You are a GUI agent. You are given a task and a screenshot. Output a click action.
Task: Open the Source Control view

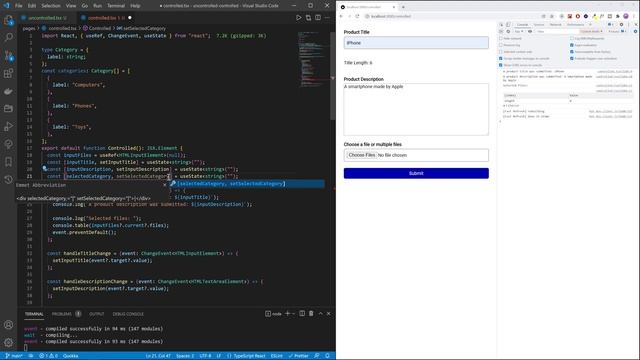click(x=8, y=56)
